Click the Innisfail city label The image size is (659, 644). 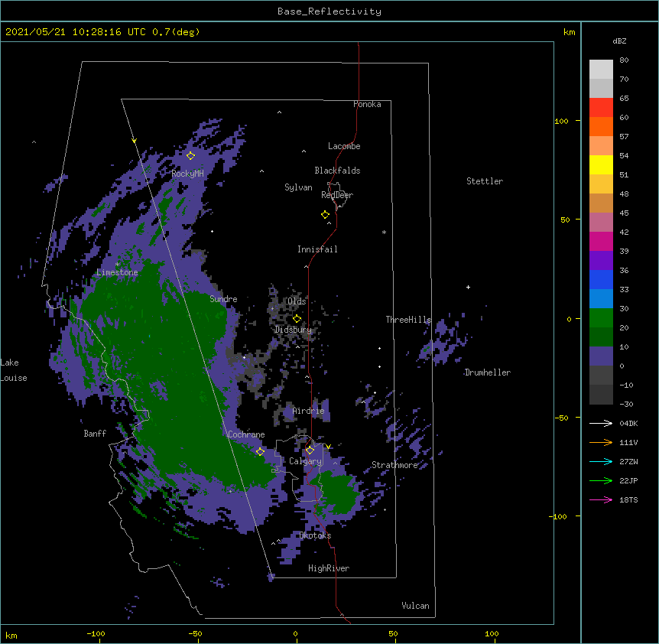tap(317, 249)
